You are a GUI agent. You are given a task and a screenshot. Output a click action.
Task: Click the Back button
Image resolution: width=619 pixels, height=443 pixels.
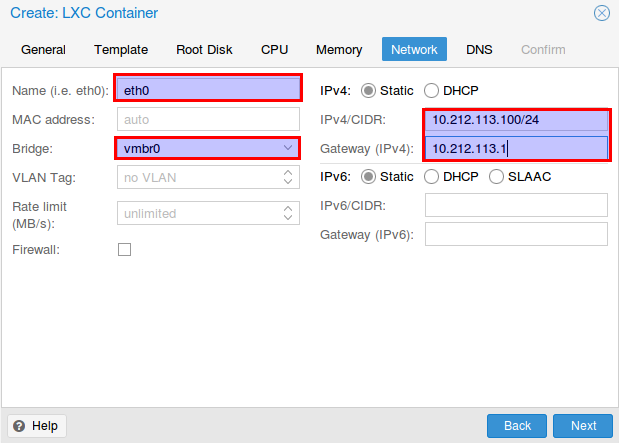click(517, 426)
